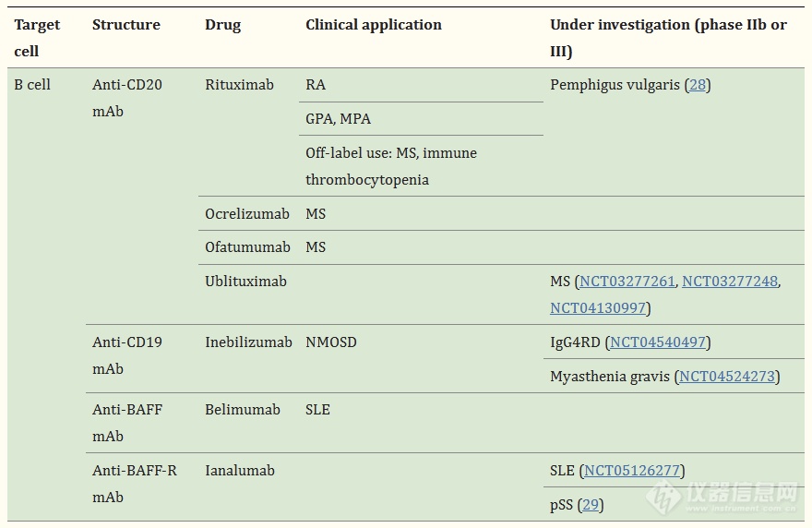The height and width of the screenshot is (528, 812).
Task: Open SLE trial link NCT05126277
Action: tap(632, 471)
